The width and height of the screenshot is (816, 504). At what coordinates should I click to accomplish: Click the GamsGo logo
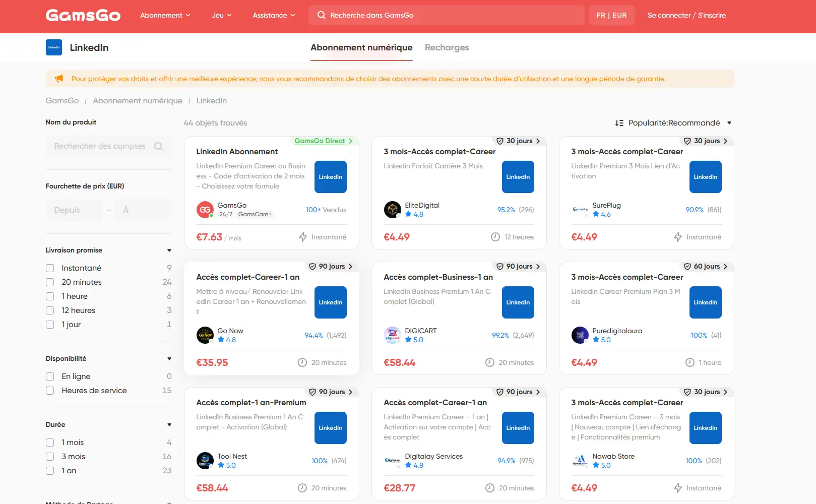(83, 15)
